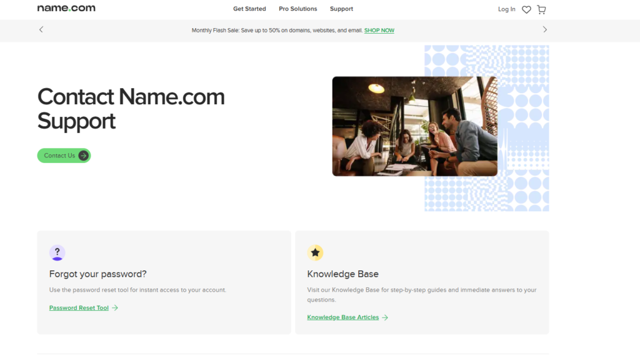Click the arrow beside Password Reset Tool

[115, 308]
